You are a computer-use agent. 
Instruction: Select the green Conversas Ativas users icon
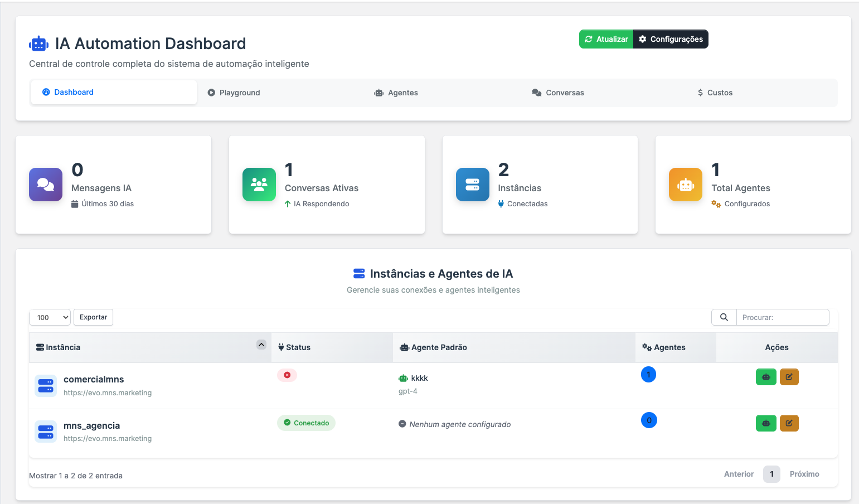[259, 185]
